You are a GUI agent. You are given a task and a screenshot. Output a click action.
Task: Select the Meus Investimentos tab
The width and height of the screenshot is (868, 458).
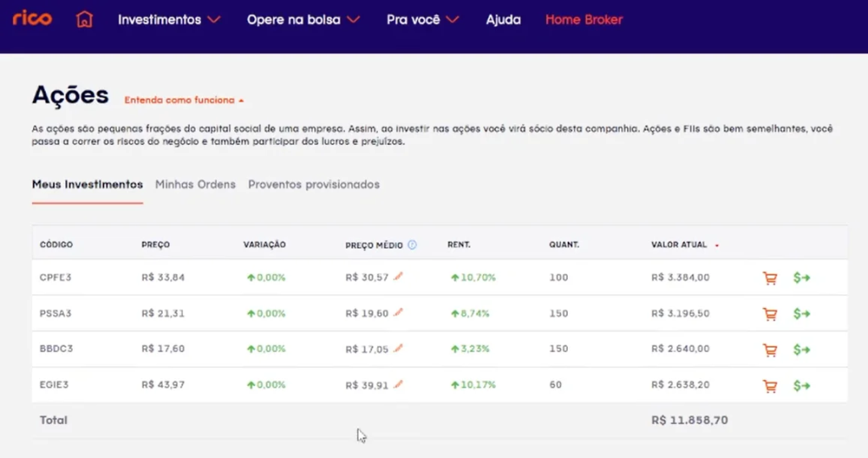coord(87,184)
